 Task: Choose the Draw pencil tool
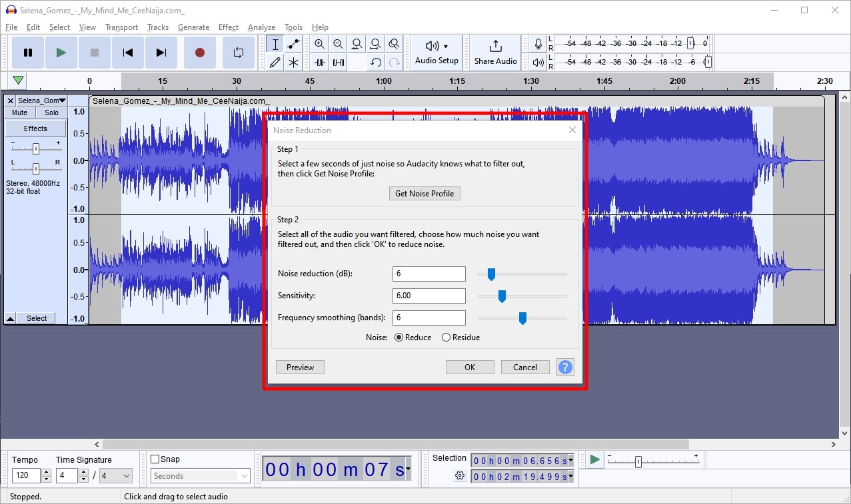point(275,63)
